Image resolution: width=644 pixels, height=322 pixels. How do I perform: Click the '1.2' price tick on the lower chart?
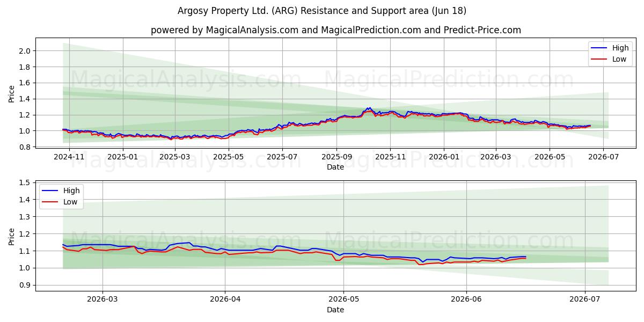pos(26,234)
